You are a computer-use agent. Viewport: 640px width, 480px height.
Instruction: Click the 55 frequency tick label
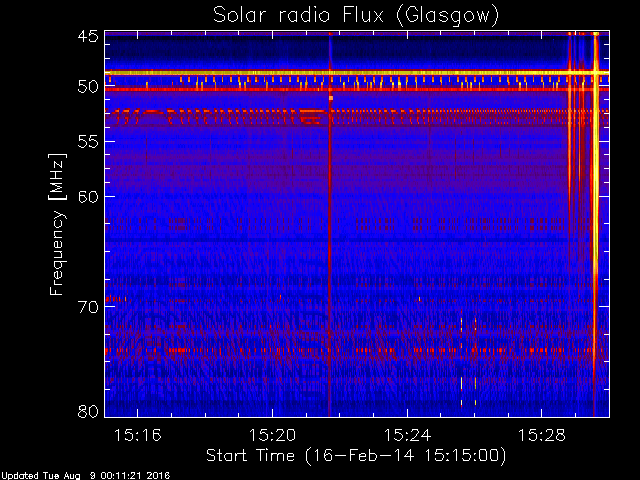pyautogui.click(x=88, y=142)
